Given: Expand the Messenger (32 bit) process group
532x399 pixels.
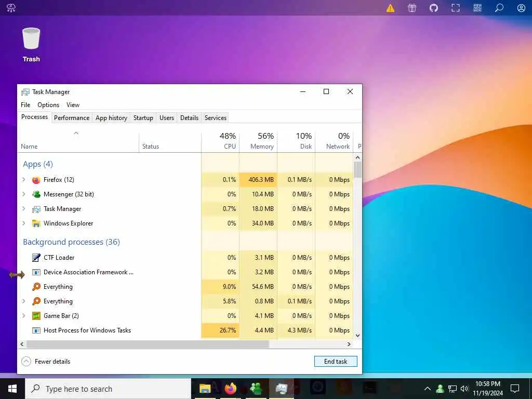Looking at the screenshot, I should tap(24, 194).
